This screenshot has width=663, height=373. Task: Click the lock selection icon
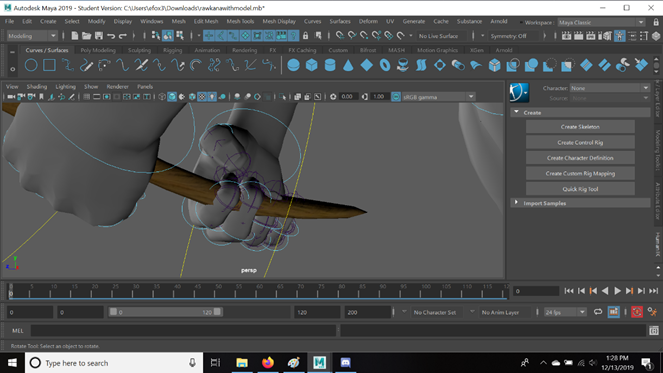pyautogui.click(x=305, y=36)
